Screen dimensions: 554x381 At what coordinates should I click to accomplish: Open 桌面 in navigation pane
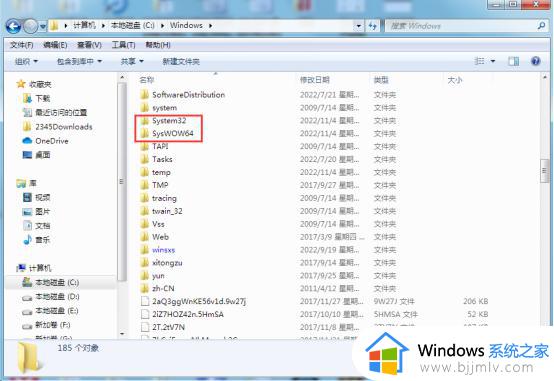click(x=36, y=155)
